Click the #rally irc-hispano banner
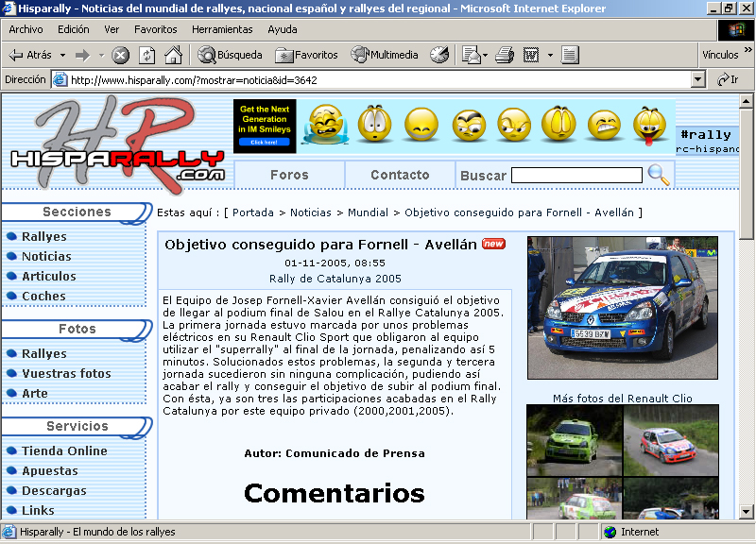Image resolution: width=756 pixels, height=544 pixels. pyautogui.click(x=707, y=141)
